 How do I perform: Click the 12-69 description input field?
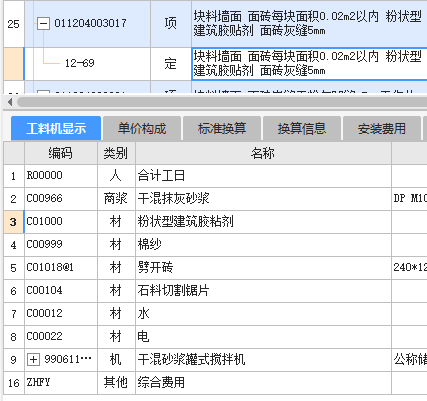tap(309, 64)
